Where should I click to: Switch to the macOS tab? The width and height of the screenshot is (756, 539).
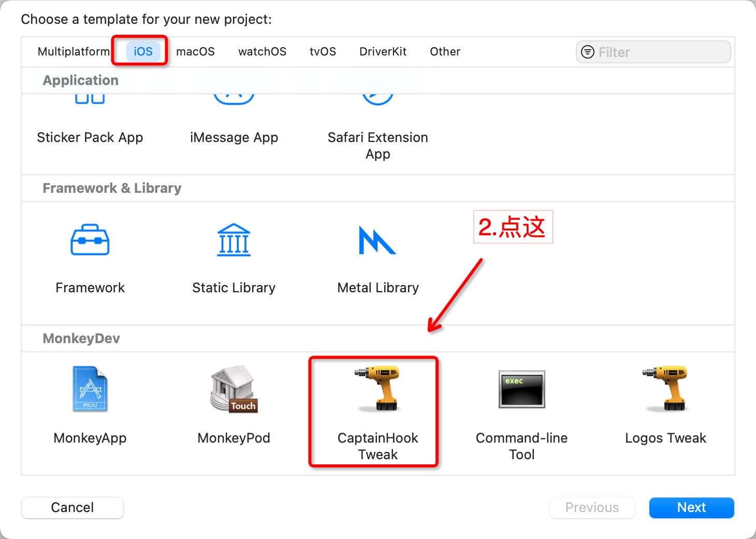(195, 51)
